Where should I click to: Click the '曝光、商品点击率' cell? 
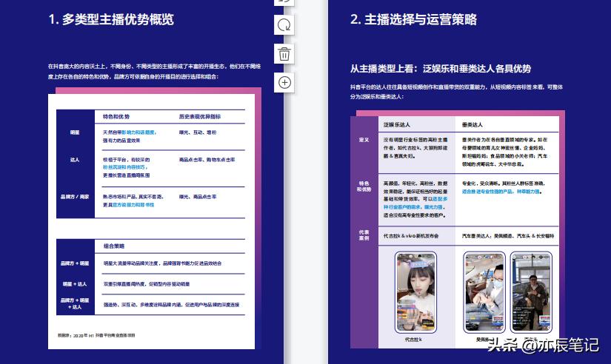pyautogui.click(x=198, y=197)
